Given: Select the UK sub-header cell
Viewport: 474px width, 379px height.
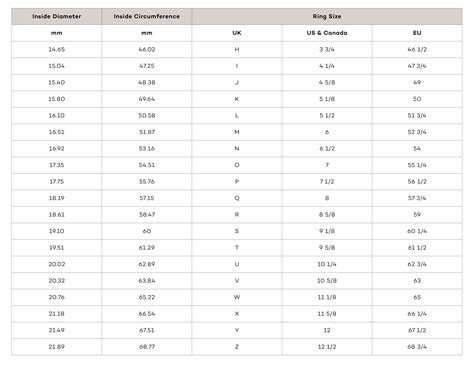Looking at the screenshot, I should point(237,33).
